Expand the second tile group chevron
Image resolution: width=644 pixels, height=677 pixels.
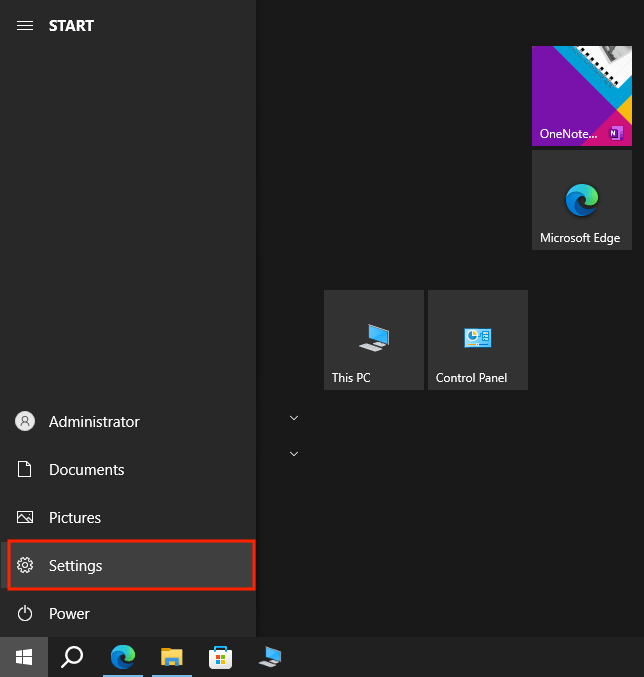(x=294, y=454)
